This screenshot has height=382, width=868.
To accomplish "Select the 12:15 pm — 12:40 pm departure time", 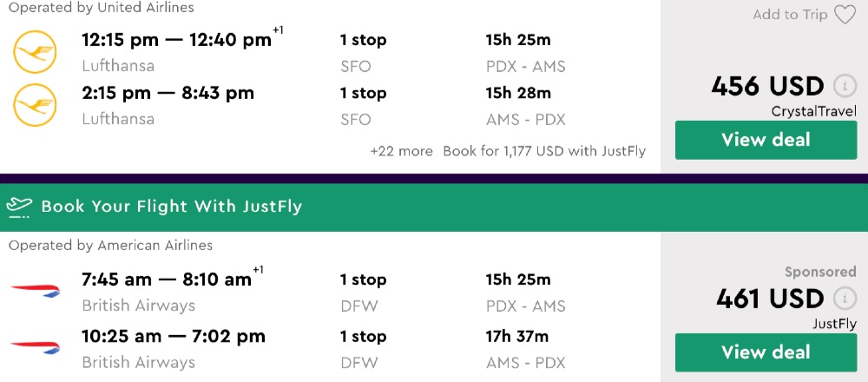I will 176,40.
